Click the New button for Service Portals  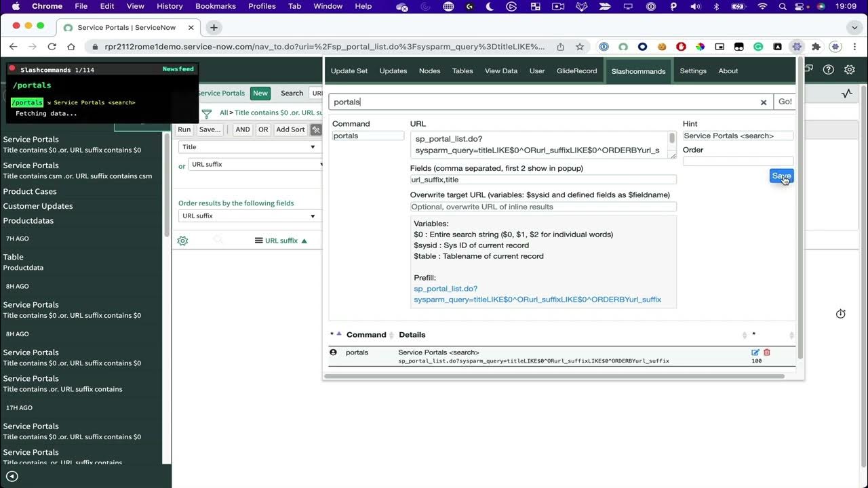pos(260,94)
